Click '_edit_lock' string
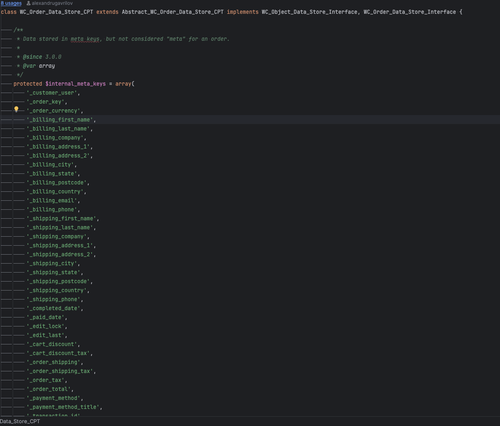 (x=45, y=327)
